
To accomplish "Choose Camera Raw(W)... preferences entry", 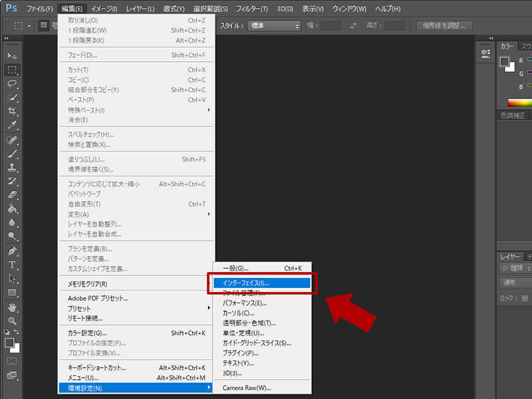I will 262,388.
